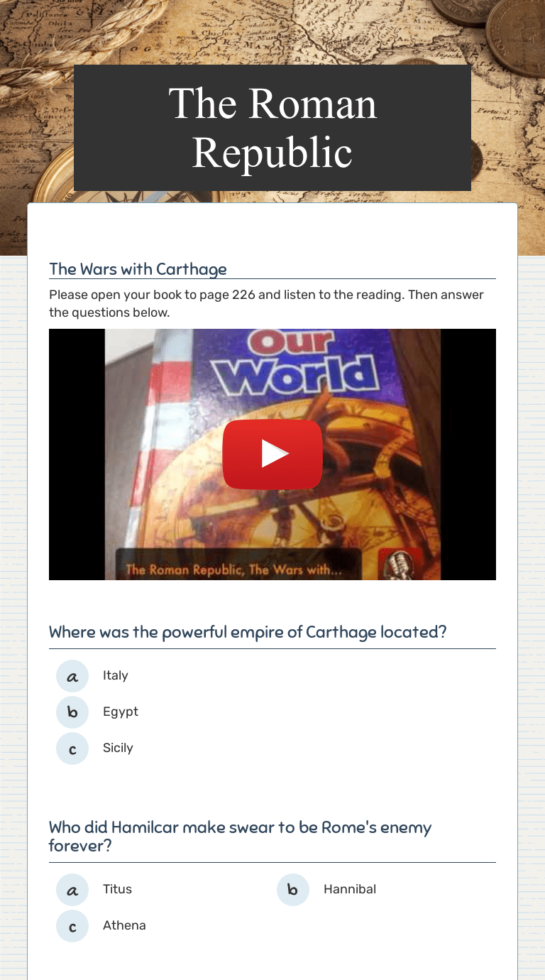Image resolution: width=545 pixels, height=980 pixels.
Task: Select answer circle a for Italy
Action: pyautogui.click(x=72, y=676)
